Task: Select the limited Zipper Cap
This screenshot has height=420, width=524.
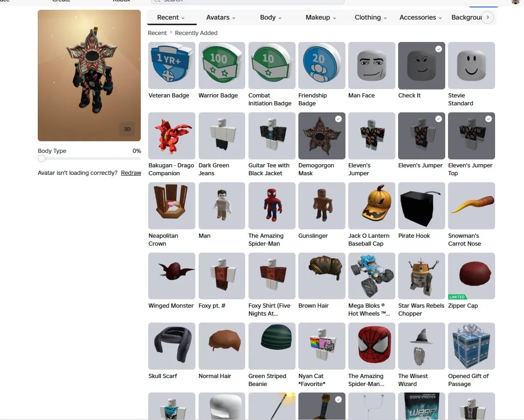Action: coord(471,276)
